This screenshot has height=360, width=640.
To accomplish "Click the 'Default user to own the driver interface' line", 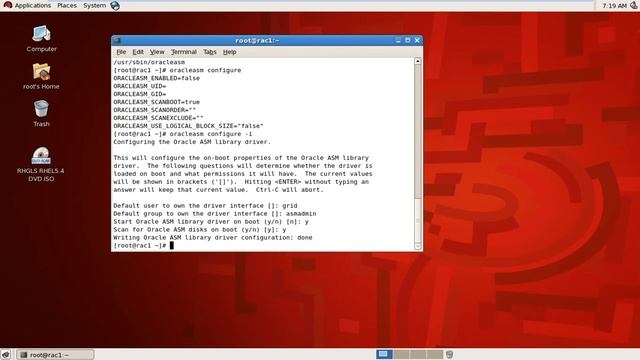I will pos(205,206).
